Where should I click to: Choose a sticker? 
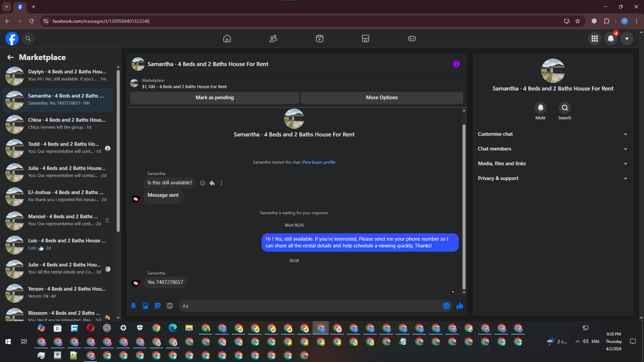click(x=158, y=306)
